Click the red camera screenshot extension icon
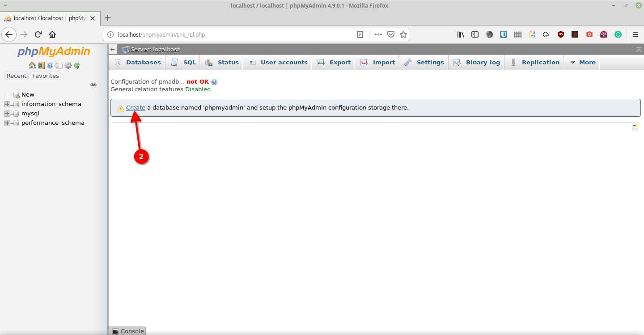 click(x=589, y=34)
